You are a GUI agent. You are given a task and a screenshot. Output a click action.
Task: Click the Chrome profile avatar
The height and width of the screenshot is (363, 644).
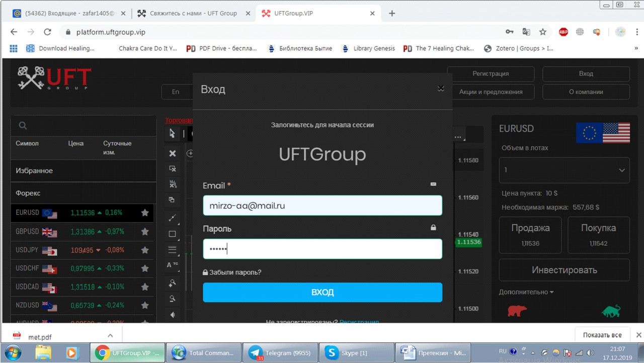pyautogui.click(x=620, y=32)
